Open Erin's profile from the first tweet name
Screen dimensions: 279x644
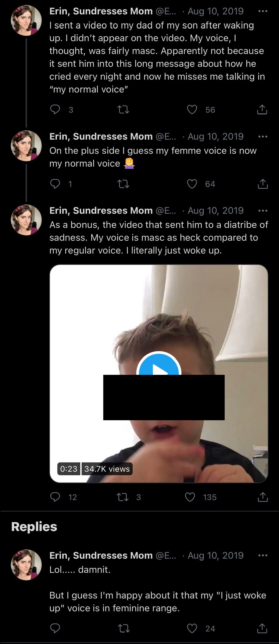coord(101,11)
